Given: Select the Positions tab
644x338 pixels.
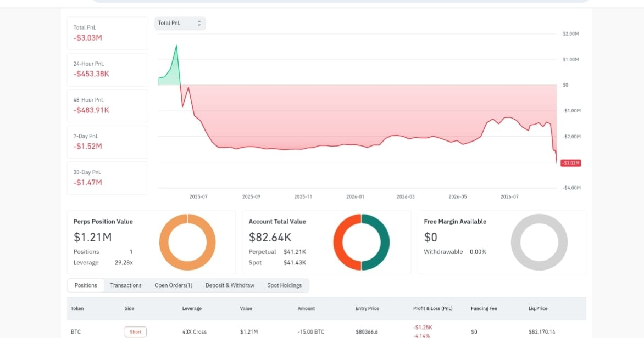Looking at the screenshot, I should [86, 285].
